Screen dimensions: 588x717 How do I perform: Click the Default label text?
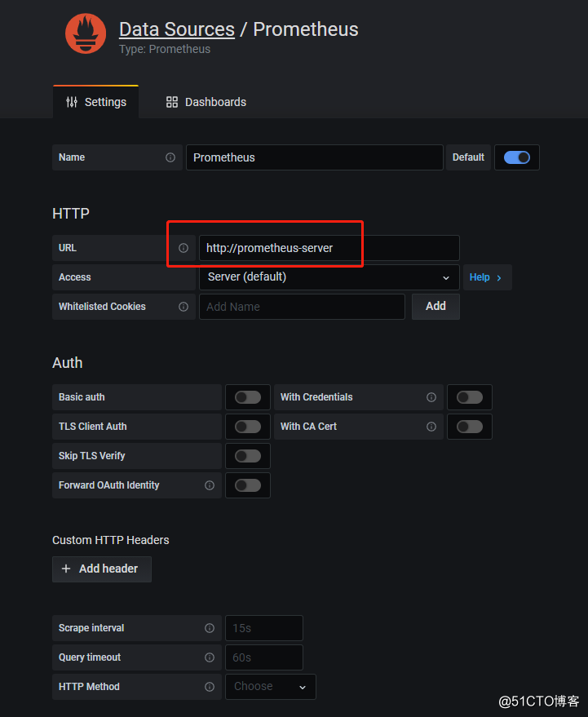[468, 157]
